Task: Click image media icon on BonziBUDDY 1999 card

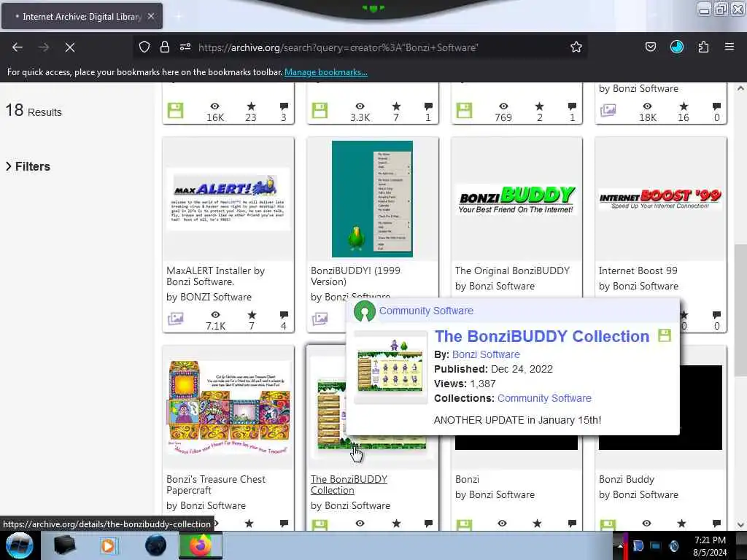Action: point(320,319)
